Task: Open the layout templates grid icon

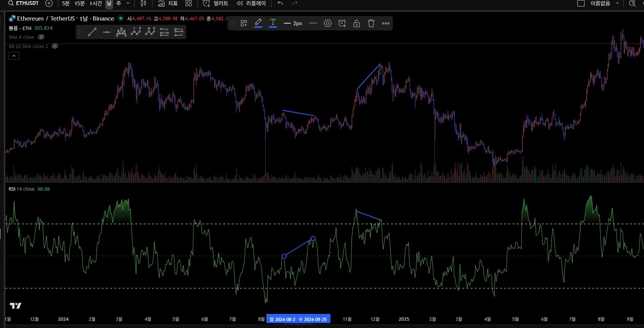Action: (x=189, y=3)
